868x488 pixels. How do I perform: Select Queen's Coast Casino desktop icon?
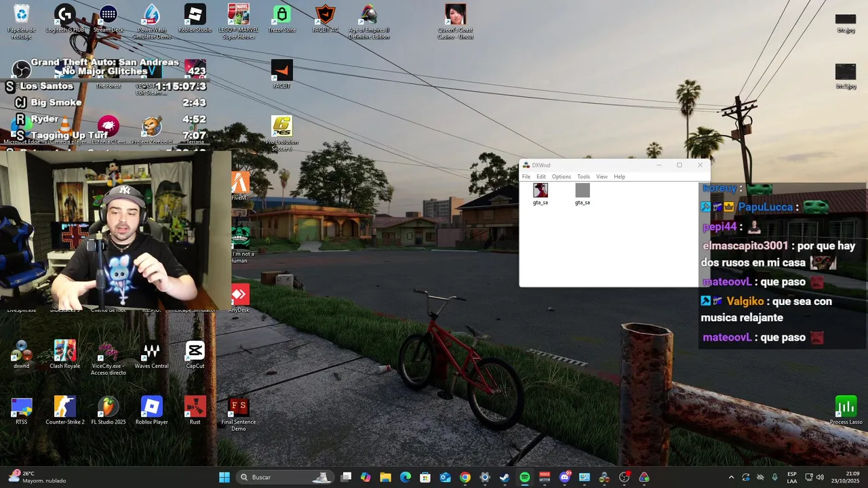click(456, 22)
